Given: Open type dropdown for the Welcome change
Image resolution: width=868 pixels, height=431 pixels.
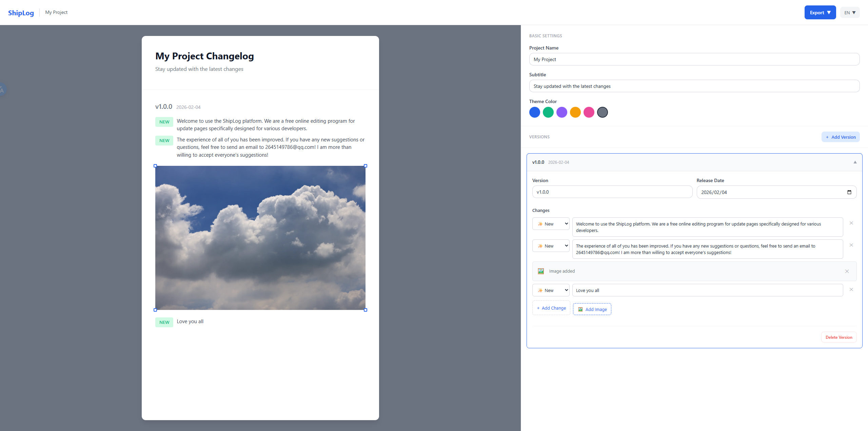Looking at the screenshot, I should coord(551,224).
